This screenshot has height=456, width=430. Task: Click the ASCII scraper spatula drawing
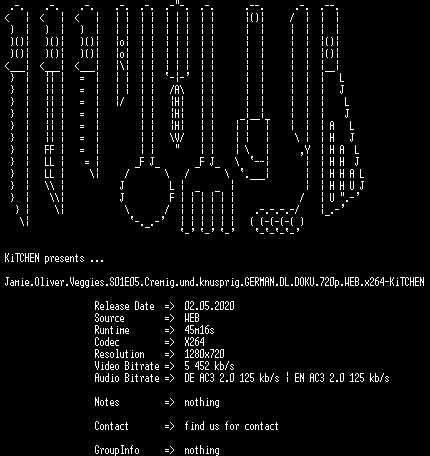[x=253, y=92]
